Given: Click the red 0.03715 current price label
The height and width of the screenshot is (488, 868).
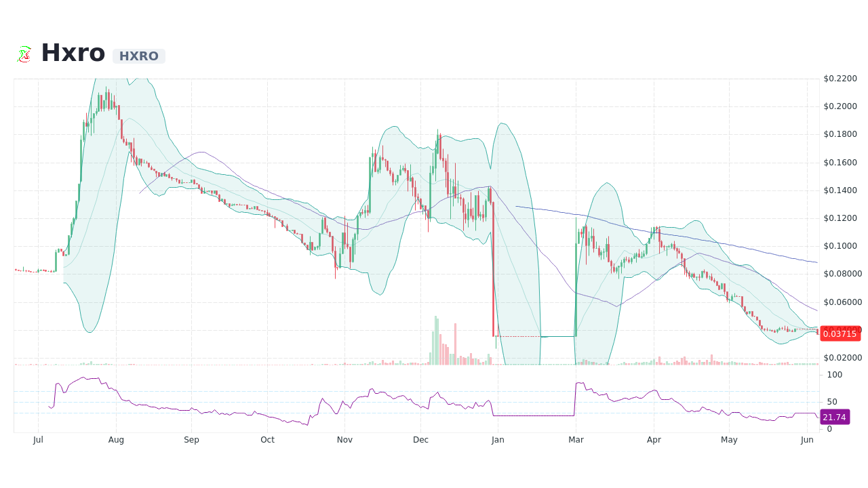Looking at the screenshot, I should point(840,333).
